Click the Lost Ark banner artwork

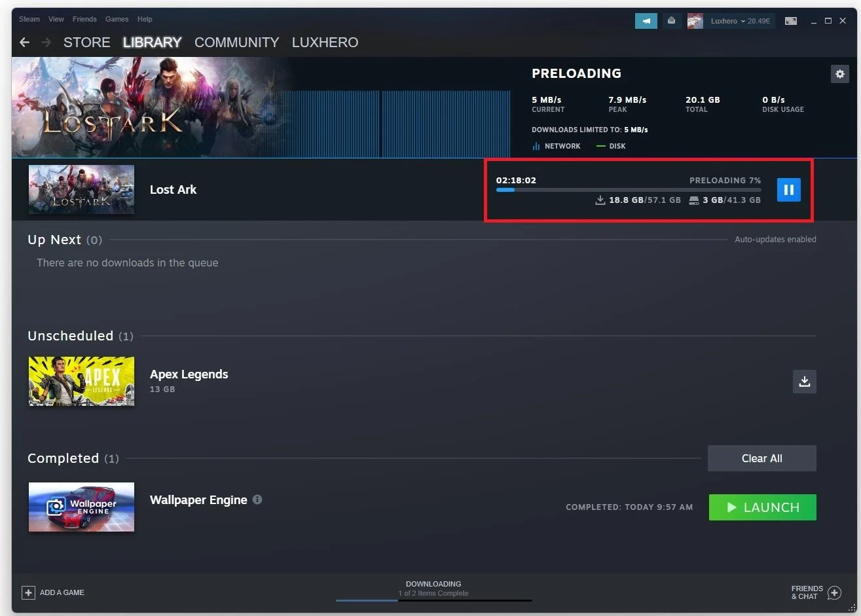tap(151, 107)
